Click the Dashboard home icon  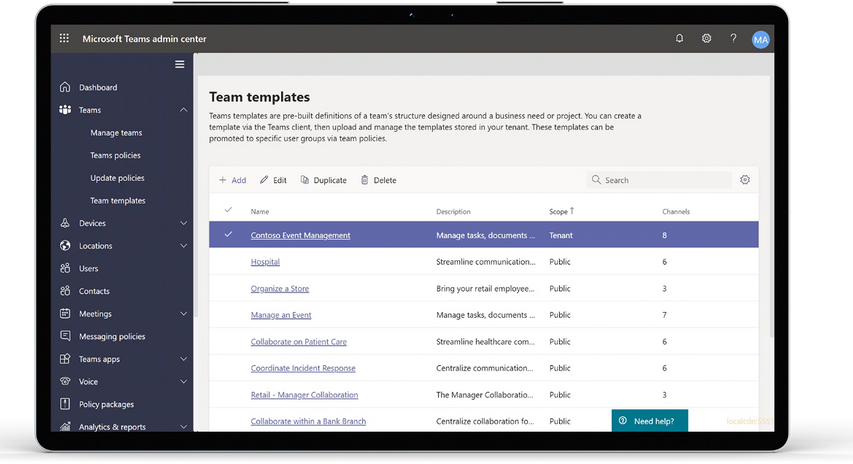(x=65, y=87)
